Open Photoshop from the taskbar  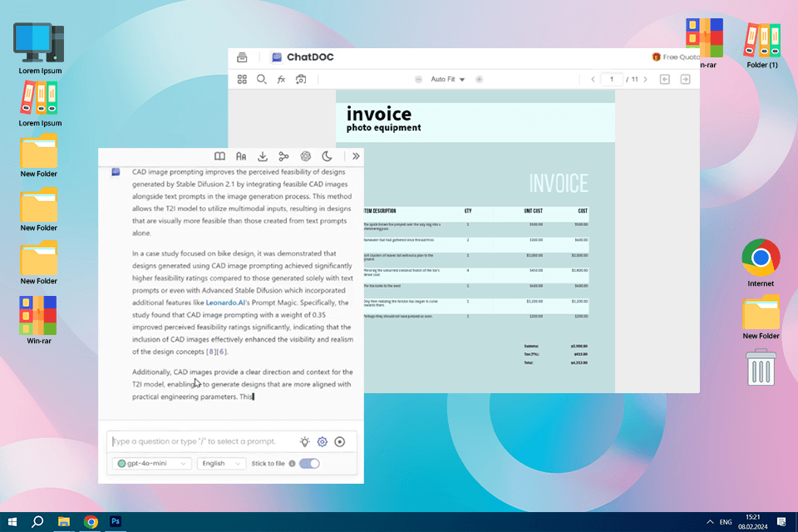[116, 521]
